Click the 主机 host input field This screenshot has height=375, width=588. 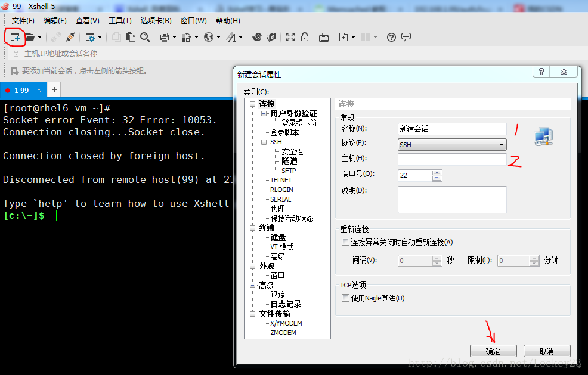tap(452, 159)
